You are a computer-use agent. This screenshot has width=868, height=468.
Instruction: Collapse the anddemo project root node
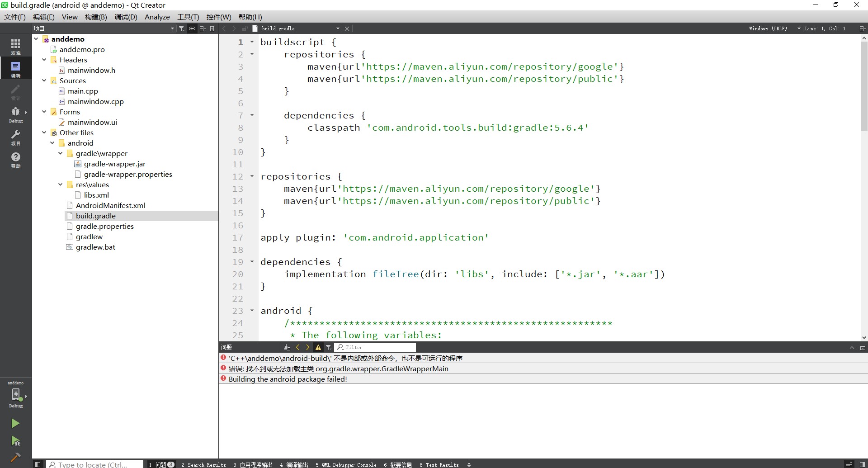[x=36, y=39]
